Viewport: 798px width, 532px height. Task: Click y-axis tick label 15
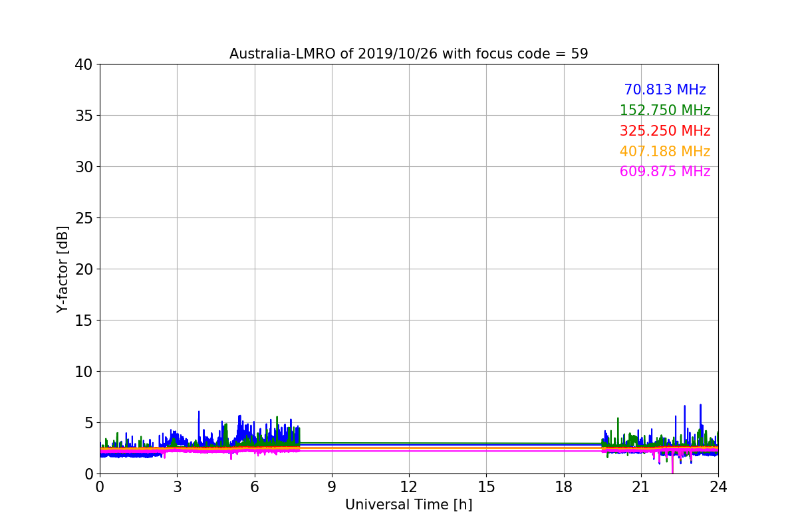coord(84,321)
